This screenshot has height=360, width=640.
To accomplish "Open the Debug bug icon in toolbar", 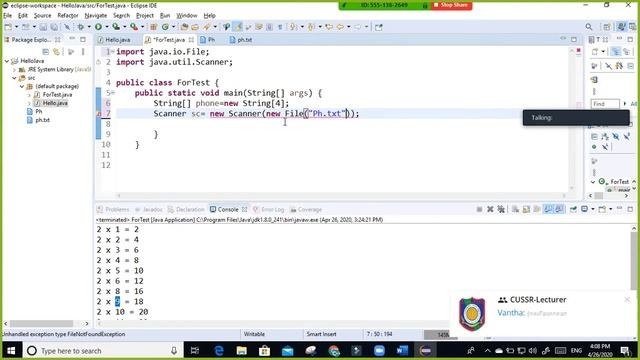I will tap(81, 27).
